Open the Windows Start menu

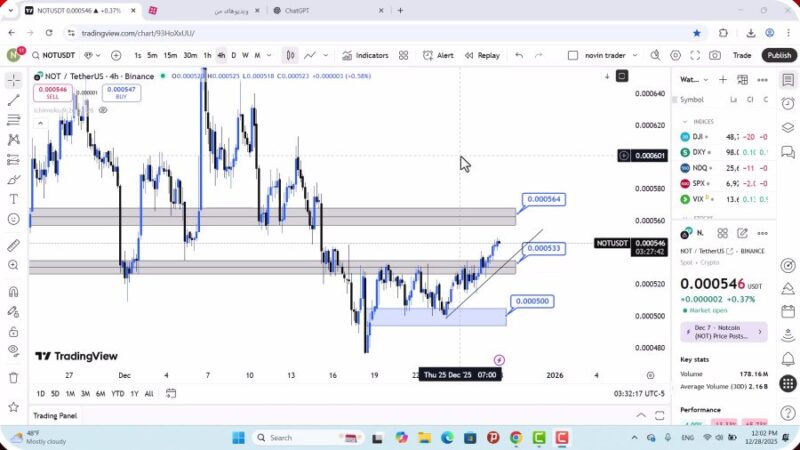(239, 437)
